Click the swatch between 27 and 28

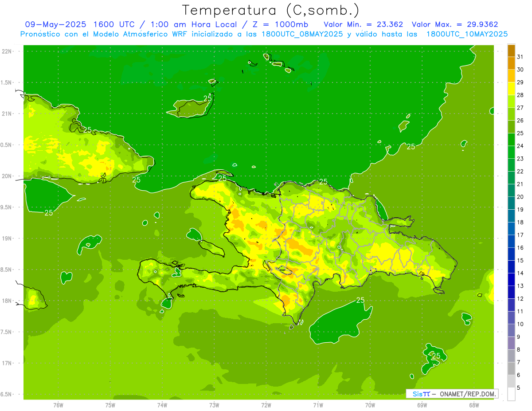[x=511, y=102]
